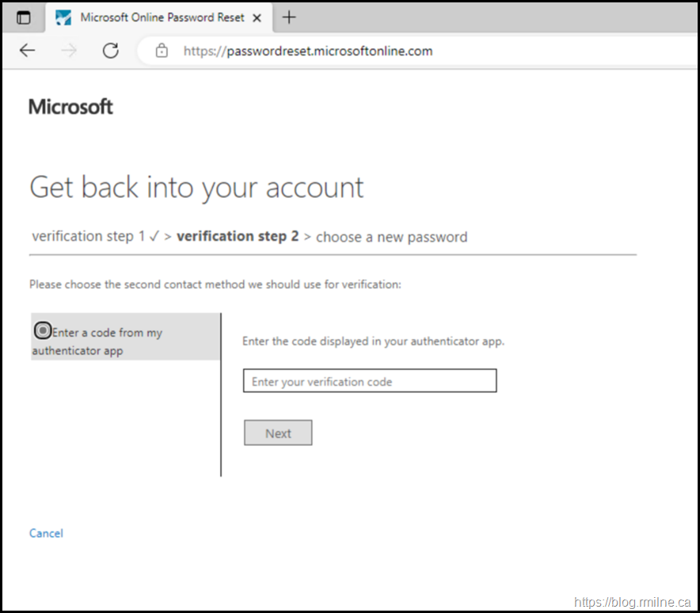Screen dimensions: 700x613
Task: Click the bold 'verification step 2' breadcrumb
Action: (238, 237)
